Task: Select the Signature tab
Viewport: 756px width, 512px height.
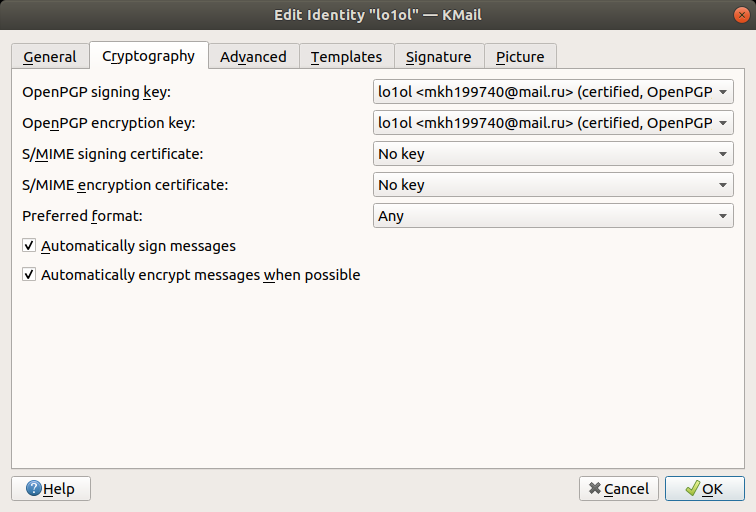Action: pyautogui.click(x=439, y=57)
